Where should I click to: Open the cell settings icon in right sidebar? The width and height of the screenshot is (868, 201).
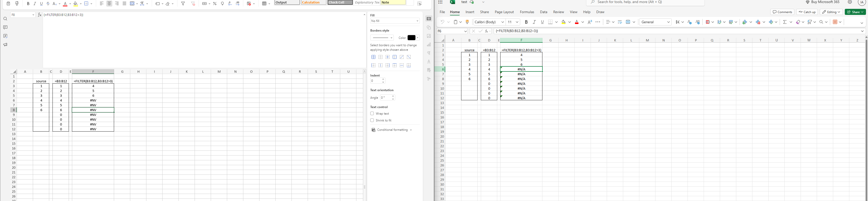pos(429,19)
